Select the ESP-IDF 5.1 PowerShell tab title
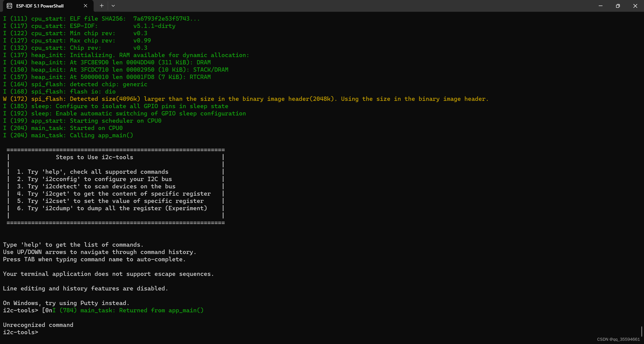The height and width of the screenshot is (344, 644). click(40, 6)
